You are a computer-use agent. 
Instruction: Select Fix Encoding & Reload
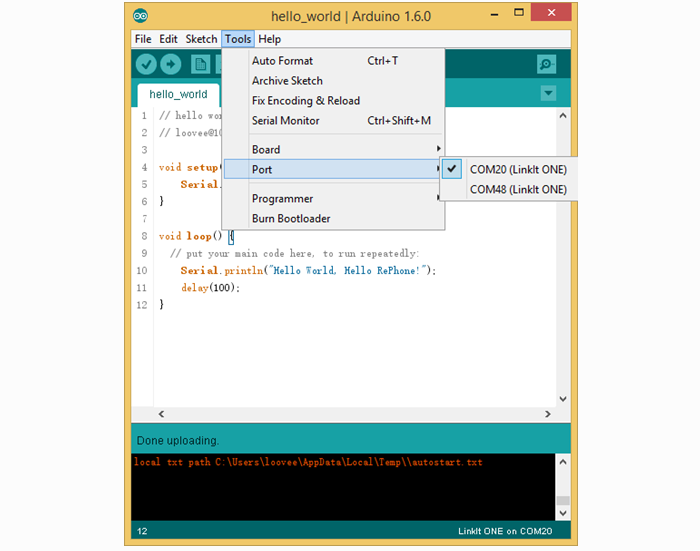pos(333,100)
